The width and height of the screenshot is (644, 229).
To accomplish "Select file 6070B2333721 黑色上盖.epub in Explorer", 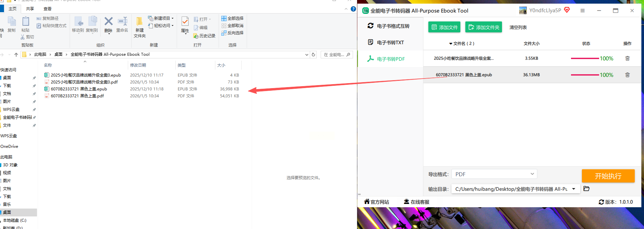I will pyautogui.click(x=76, y=89).
